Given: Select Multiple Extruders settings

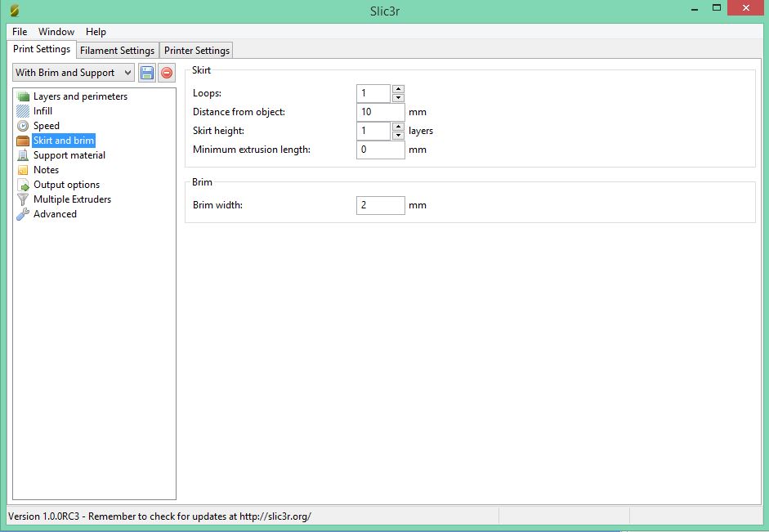Looking at the screenshot, I should (72, 199).
